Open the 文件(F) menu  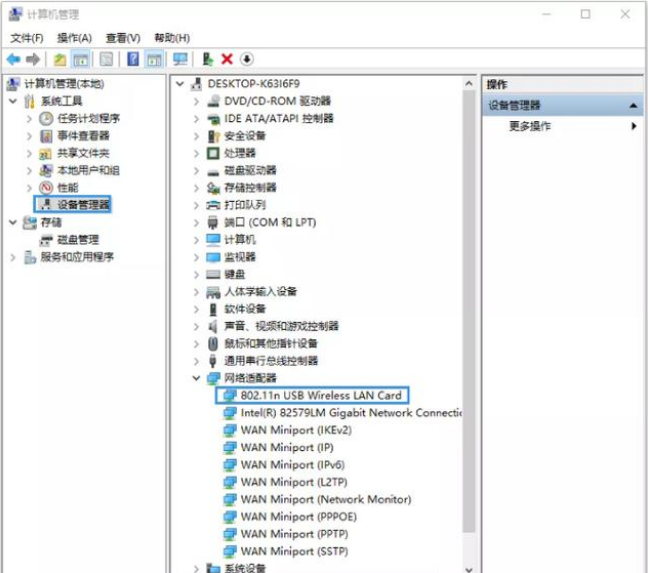pyautogui.click(x=27, y=38)
